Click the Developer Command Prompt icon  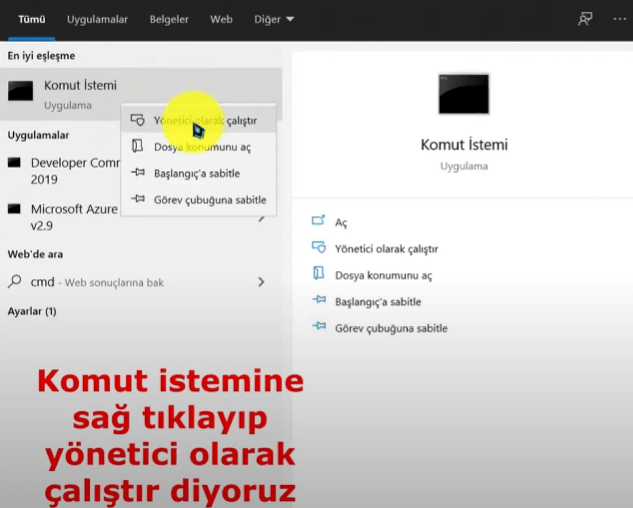click(x=14, y=163)
